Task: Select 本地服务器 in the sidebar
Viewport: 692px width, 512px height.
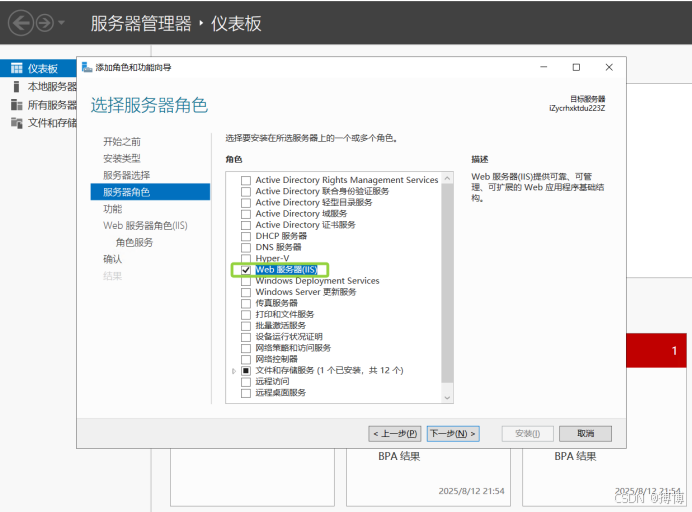Action: pyautogui.click(x=52, y=87)
